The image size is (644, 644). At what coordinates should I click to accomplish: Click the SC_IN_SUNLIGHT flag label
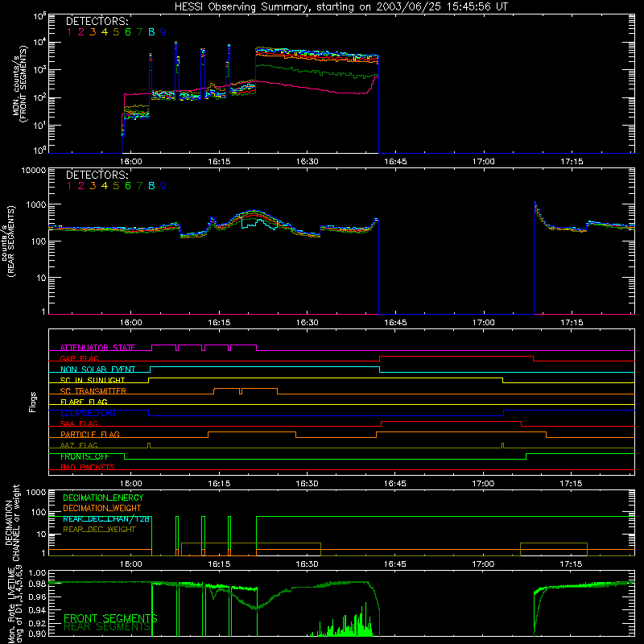[93, 380]
